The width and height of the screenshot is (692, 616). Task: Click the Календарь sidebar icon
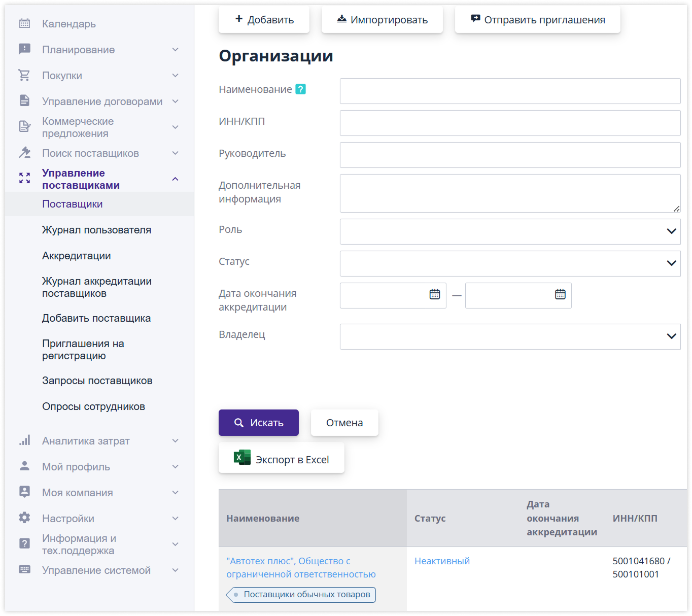[24, 23]
